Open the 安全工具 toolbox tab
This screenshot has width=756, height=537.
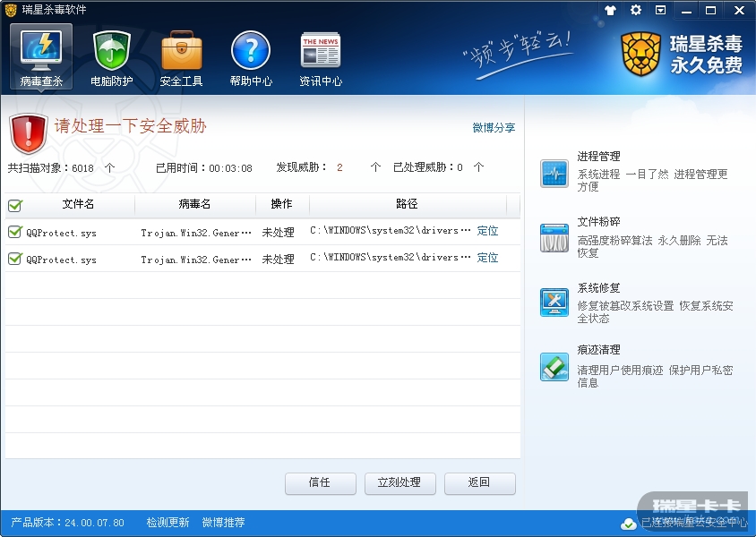coord(181,56)
